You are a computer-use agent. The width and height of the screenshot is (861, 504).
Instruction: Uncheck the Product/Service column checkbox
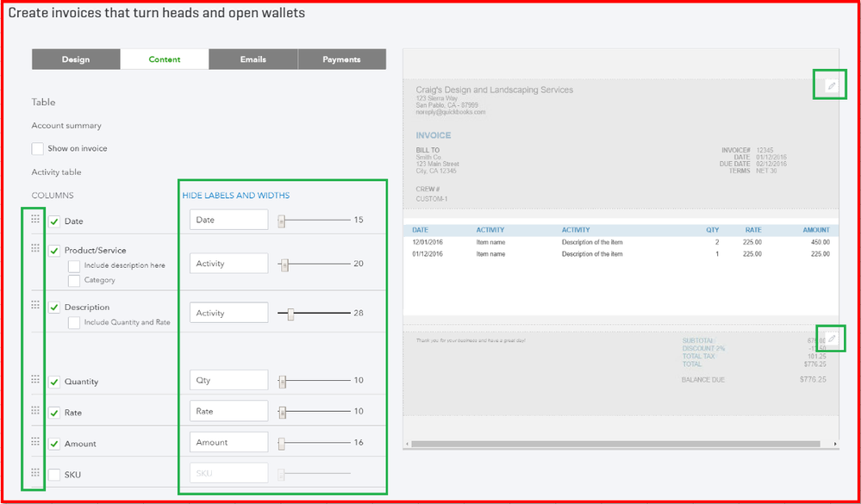pyautogui.click(x=53, y=251)
